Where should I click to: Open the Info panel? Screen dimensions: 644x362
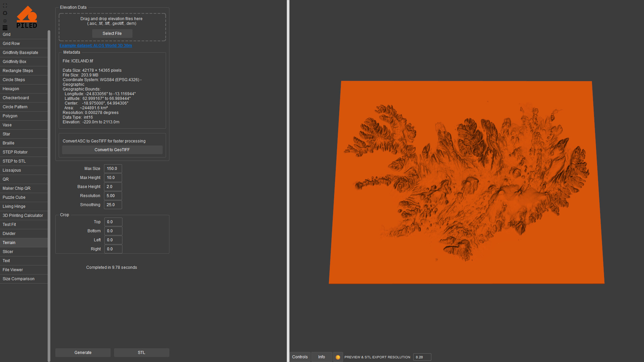click(x=321, y=357)
